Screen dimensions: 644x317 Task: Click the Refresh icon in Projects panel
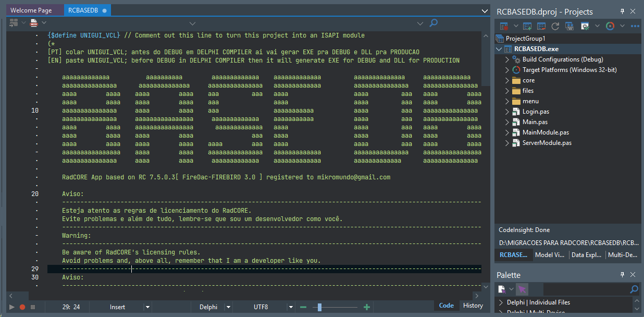[555, 26]
